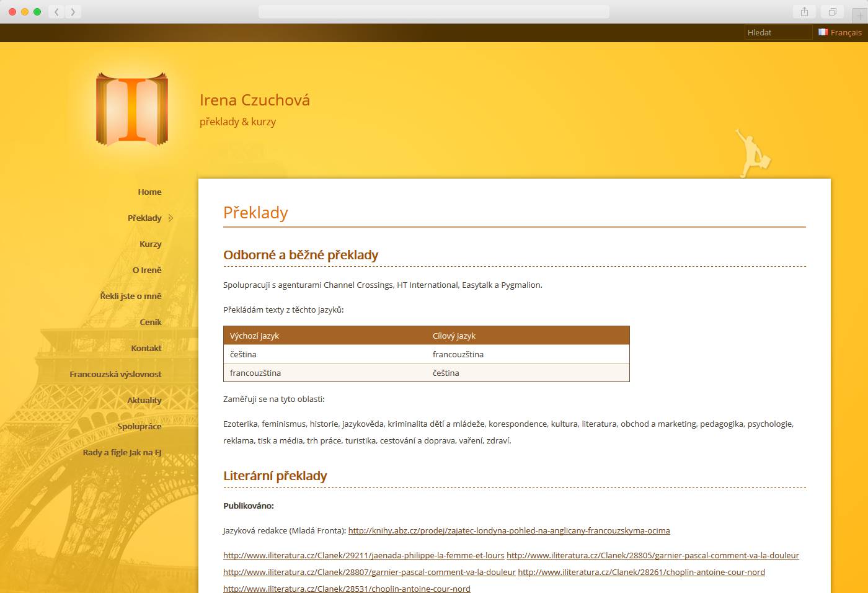This screenshot has height=593, width=868.
Task: Click the jumping man silhouette graphic
Action: 752,153
